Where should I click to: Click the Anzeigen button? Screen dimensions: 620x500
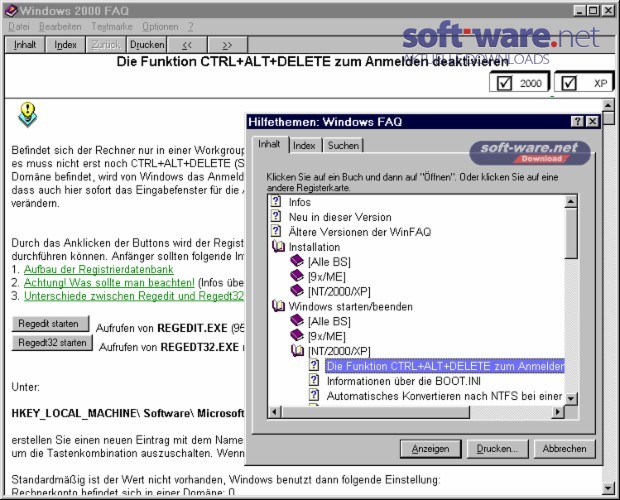[x=430, y=449]
